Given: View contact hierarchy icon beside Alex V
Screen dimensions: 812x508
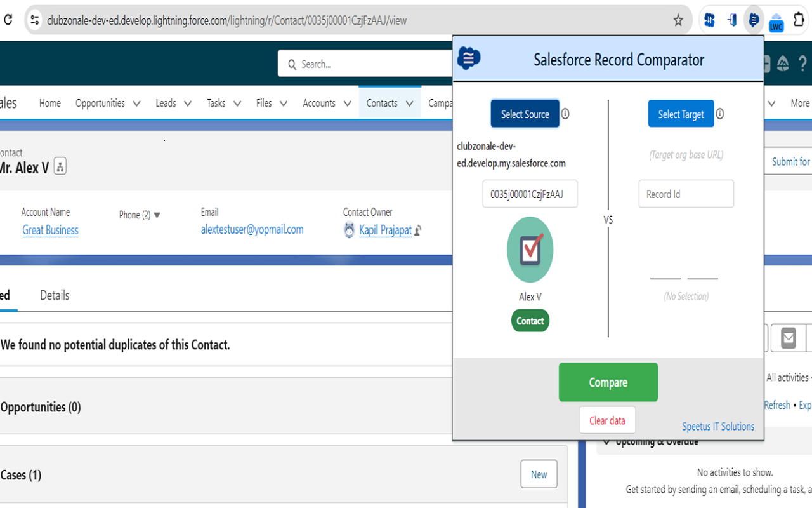Looking at the screenshot, I should [x=60, y=167].
